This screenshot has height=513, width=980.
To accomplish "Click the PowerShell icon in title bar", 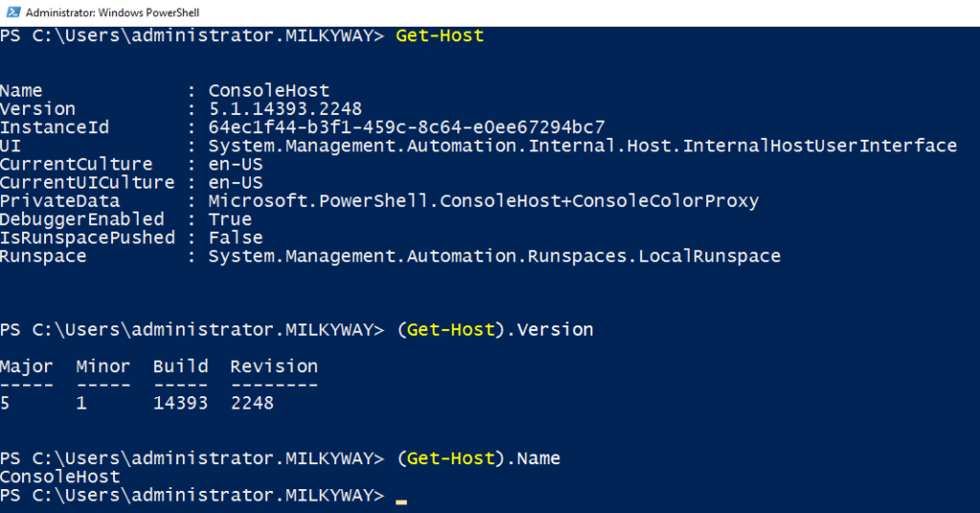I will pos(13,11).
